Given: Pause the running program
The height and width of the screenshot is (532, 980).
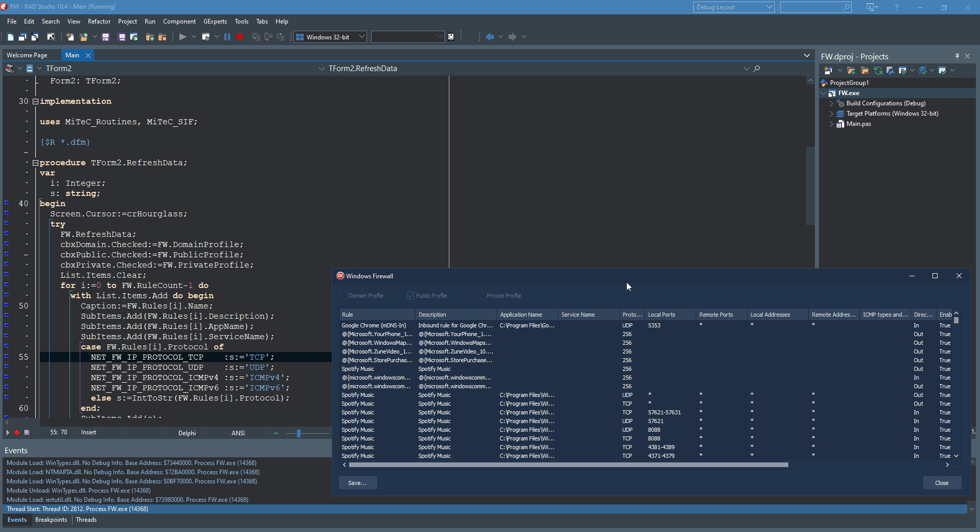Looking at the screenshot, I should click(x=227, y=37).
